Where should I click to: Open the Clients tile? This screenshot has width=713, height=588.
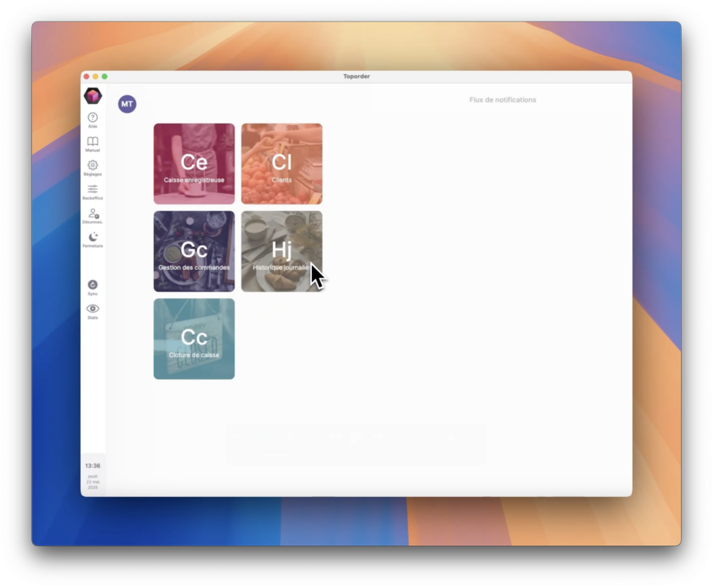tap(282, 164)
